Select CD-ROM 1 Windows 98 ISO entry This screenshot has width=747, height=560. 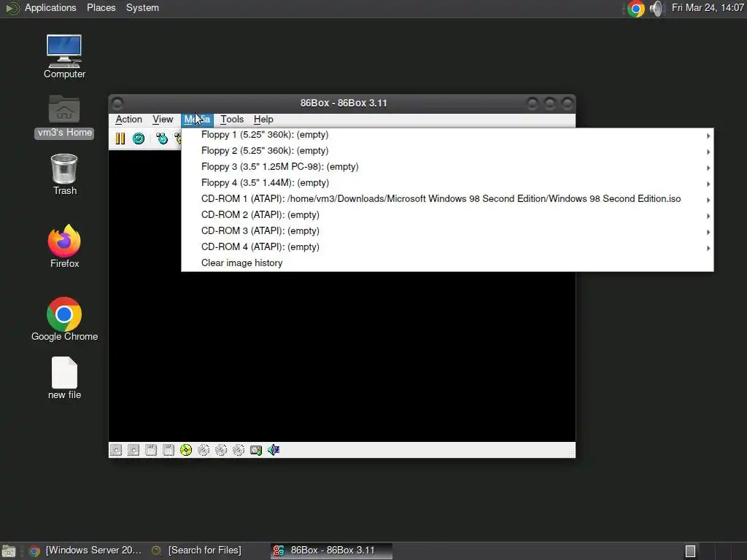click(447, 199)
